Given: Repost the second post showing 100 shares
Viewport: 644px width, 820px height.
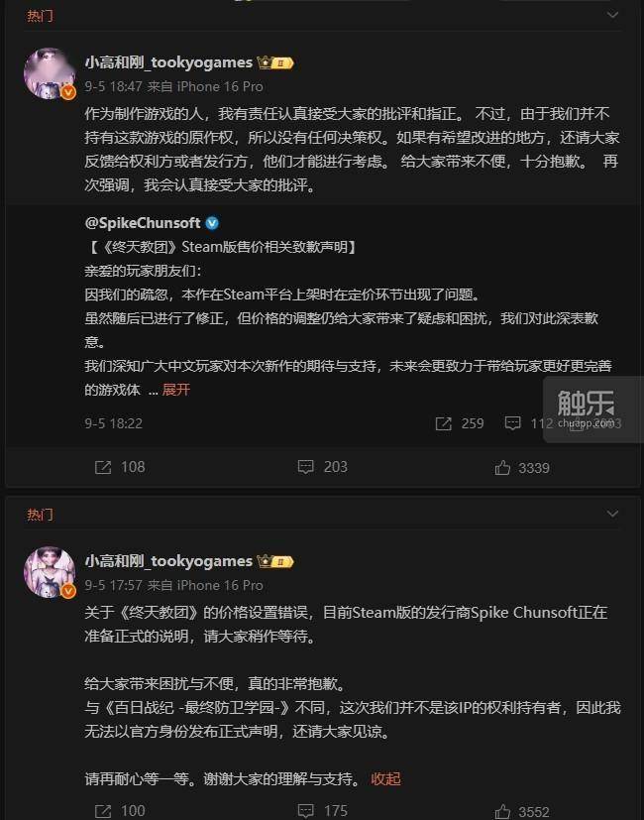Looking at the screenshot, I should point(120,811).
